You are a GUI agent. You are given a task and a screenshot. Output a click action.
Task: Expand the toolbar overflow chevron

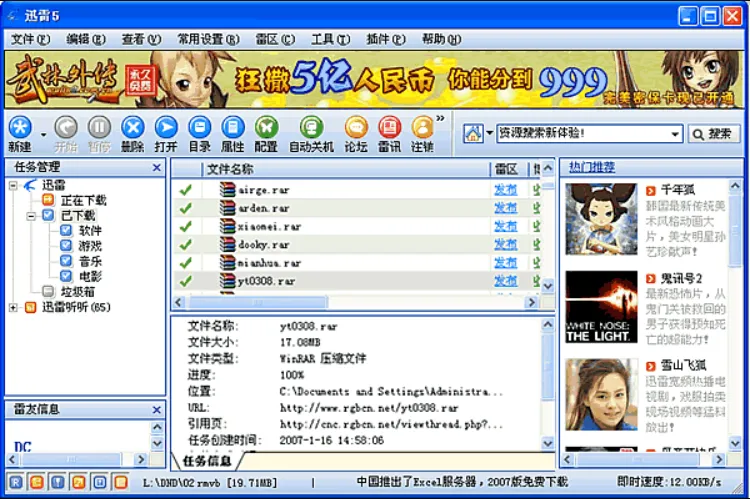[441, 118]
